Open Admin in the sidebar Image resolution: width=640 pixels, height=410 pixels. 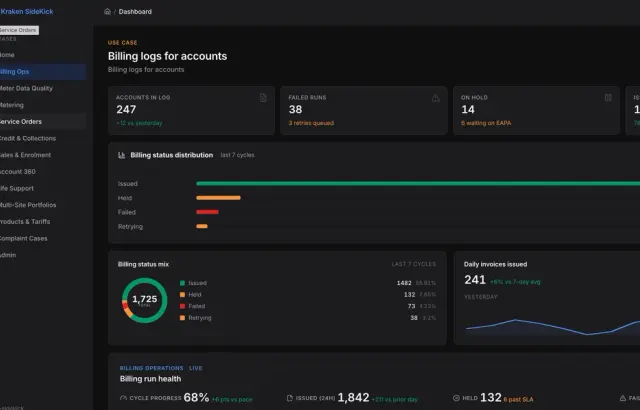click(43, 255)
